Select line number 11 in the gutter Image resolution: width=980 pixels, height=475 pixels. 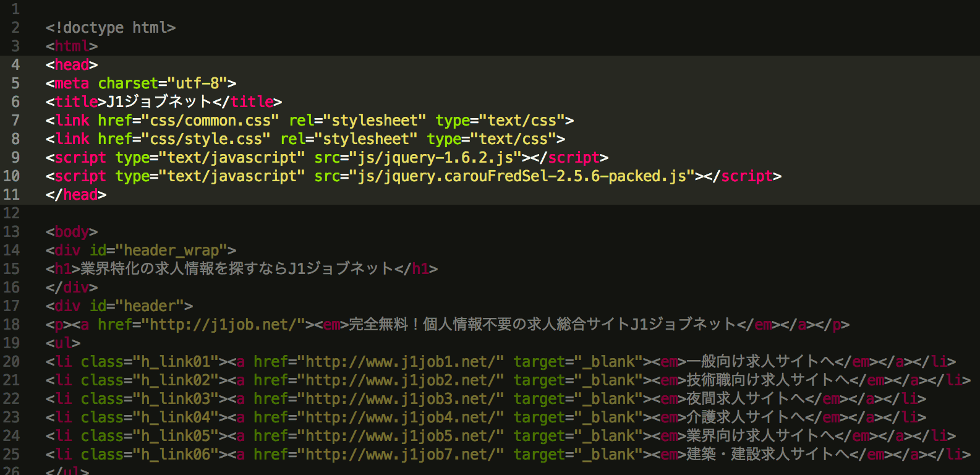click(11, 195)
